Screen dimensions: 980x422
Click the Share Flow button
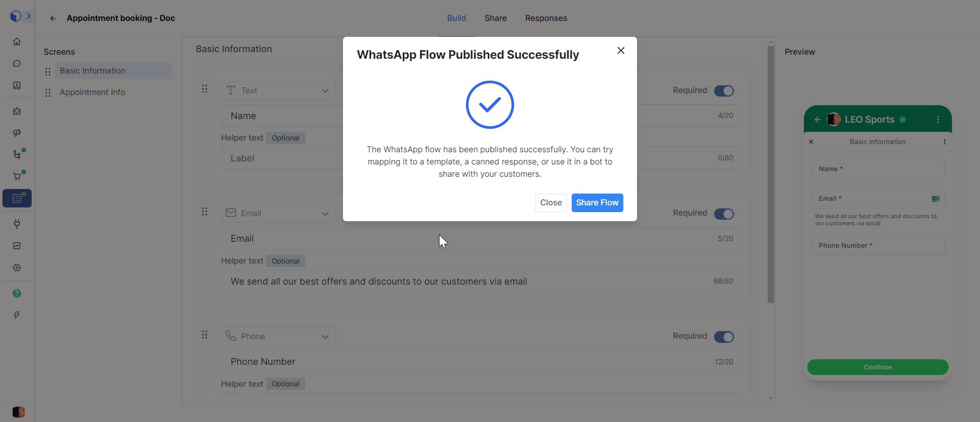click(x=597, y=203)
